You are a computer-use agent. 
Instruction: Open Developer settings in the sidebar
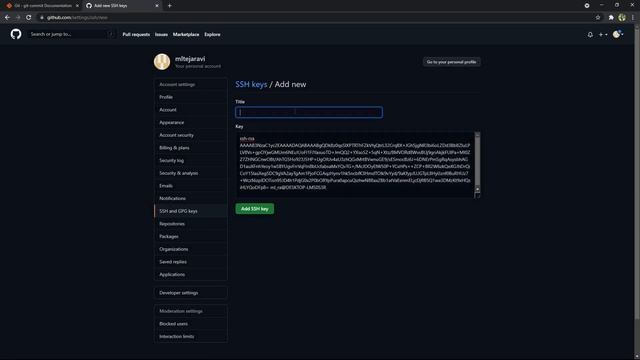[191, 293]
